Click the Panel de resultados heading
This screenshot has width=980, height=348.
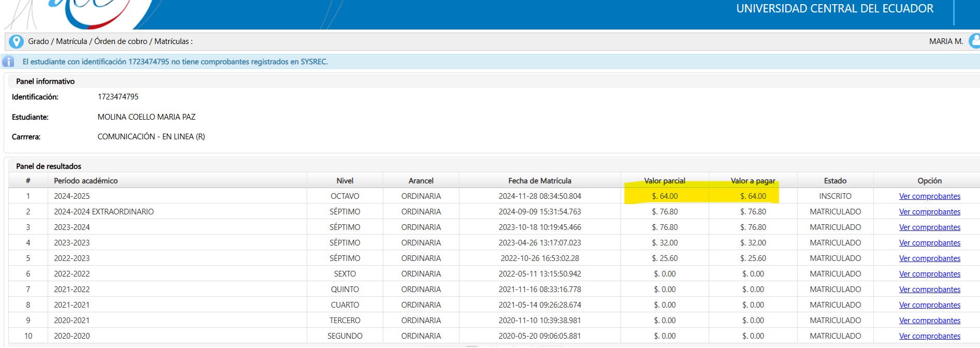click(x=49, y=166)
